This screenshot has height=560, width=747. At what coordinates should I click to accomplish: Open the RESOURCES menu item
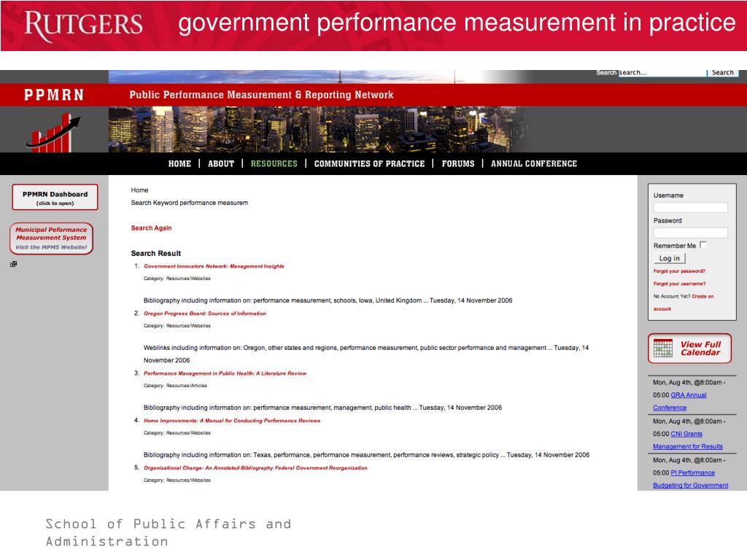(x=274, y=164)
